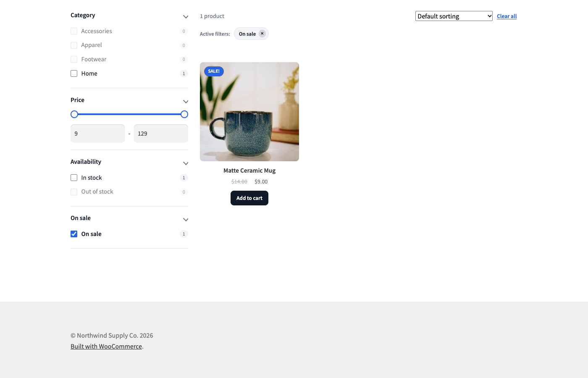Click the Northwind Supply Co. 2026 copyright text
Image resolution: width=588 pixels, height=378 pixels.
click(112, 336)
